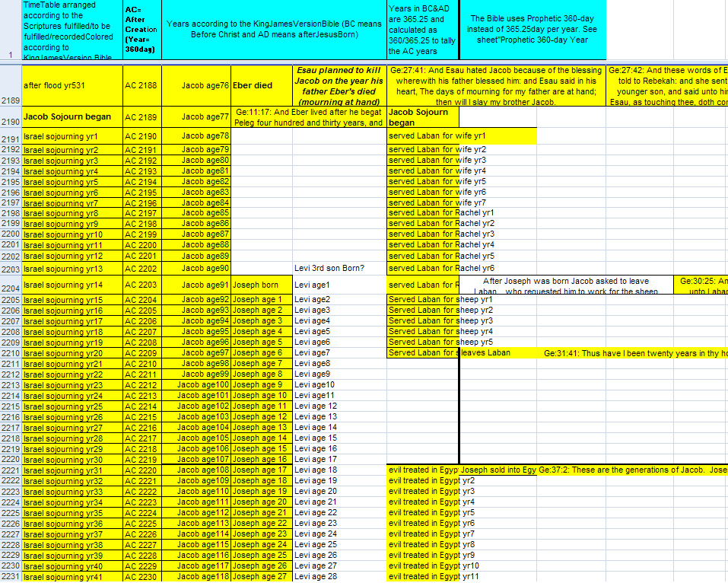This screenshot has height=583, width=728.
Task: Select row header 2204
Action: [x=11, y=285]
